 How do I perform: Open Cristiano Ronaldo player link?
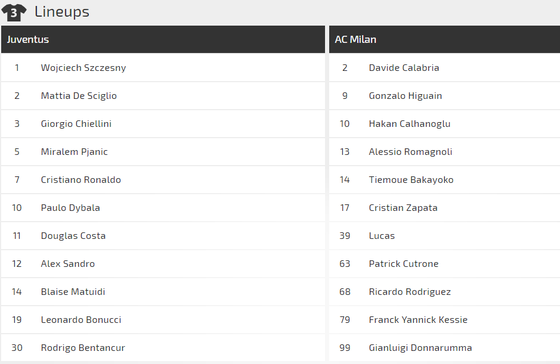point(81,180)
